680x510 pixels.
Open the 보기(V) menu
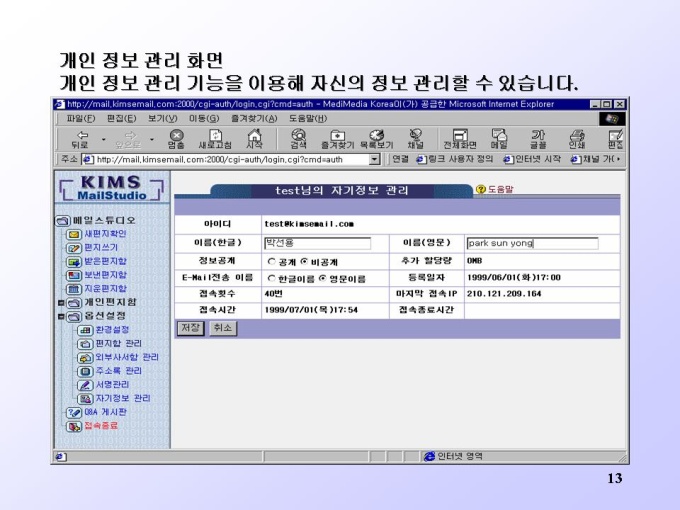(x=162, y=118)
